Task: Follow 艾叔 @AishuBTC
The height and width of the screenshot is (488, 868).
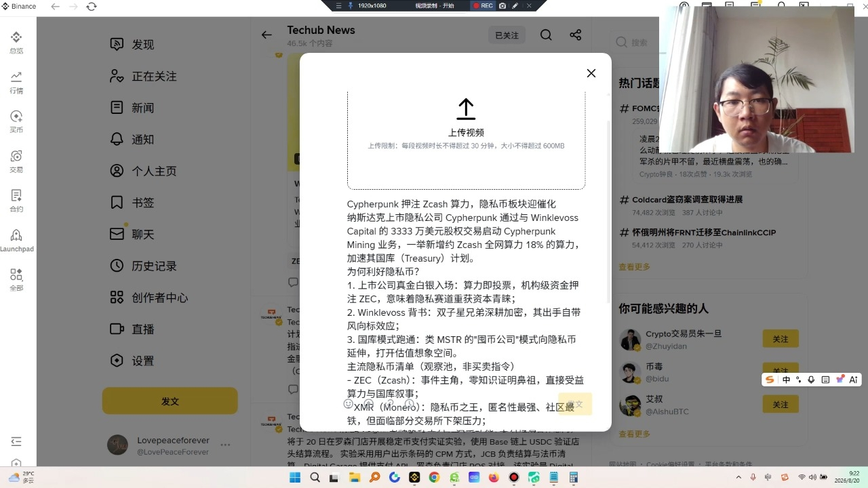Action: pos(781,405)
